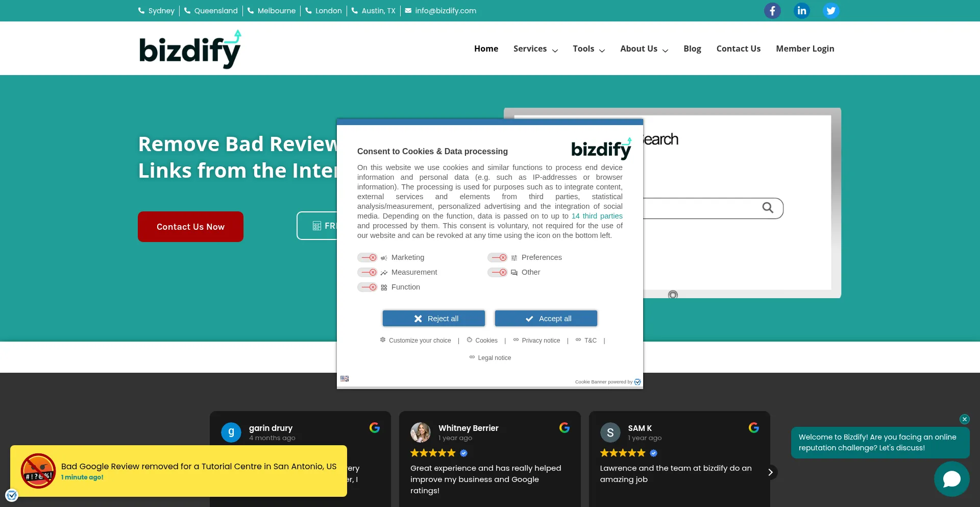Click garin drury's avatar

pos(231,432)
